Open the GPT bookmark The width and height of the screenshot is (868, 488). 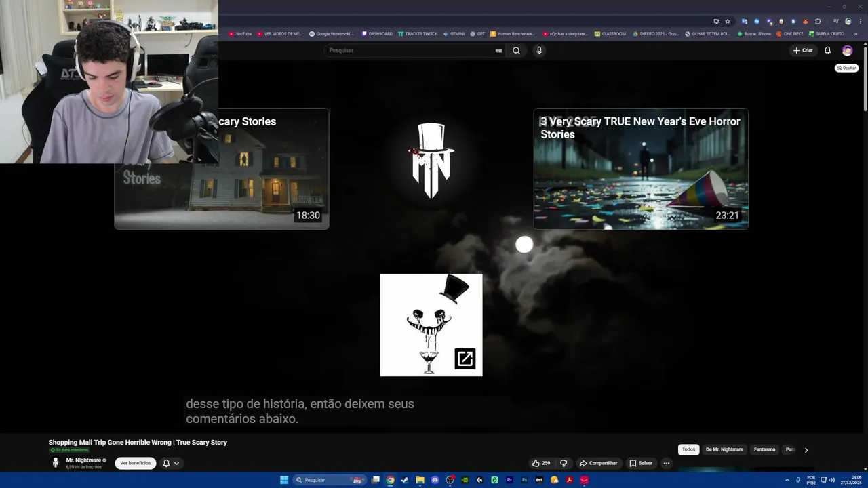477,33
